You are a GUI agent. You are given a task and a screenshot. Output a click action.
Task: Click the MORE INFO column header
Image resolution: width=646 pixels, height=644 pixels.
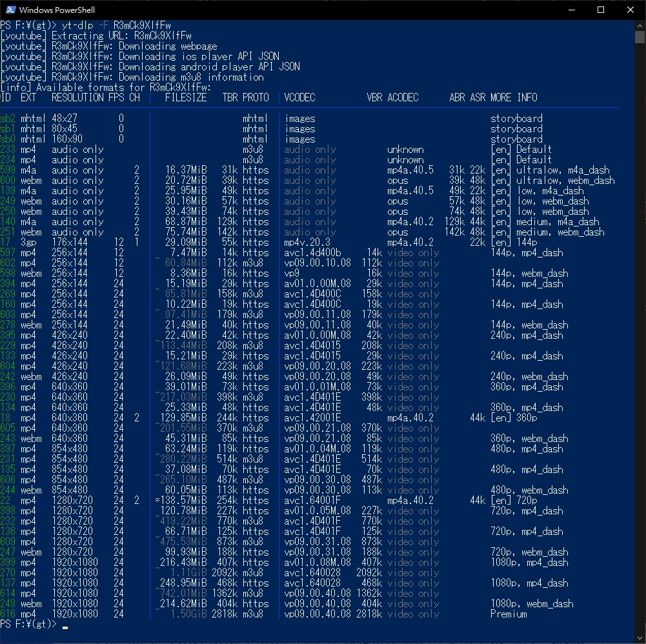coord(514,97)
